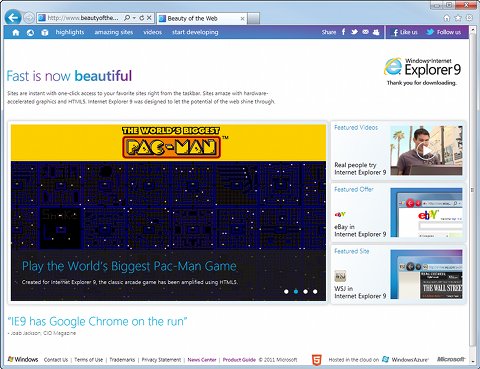Click the browser Back arrow button
The width and height of the screenshot is (480, 369).
[13, 18]
